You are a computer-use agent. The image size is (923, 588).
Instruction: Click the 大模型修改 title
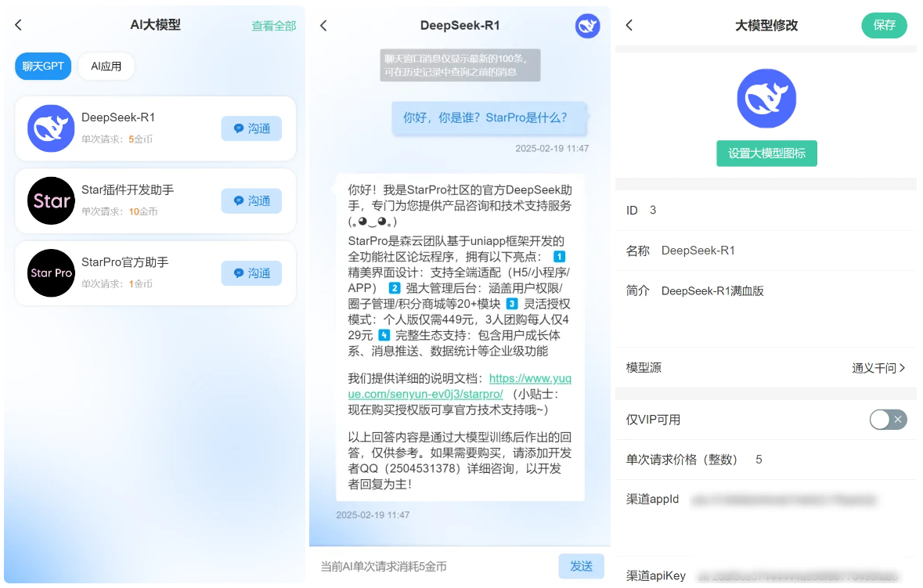(766, 25)
